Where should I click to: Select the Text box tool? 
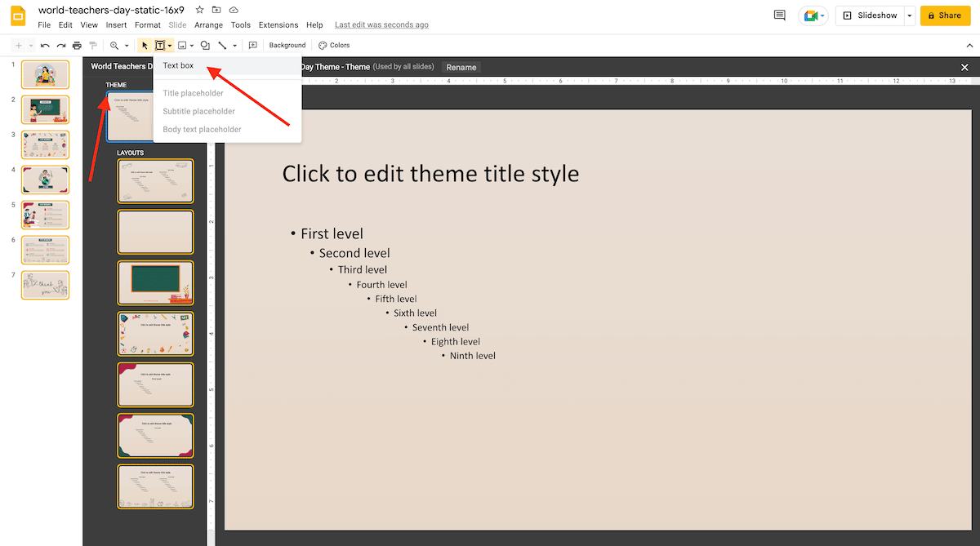177,65
